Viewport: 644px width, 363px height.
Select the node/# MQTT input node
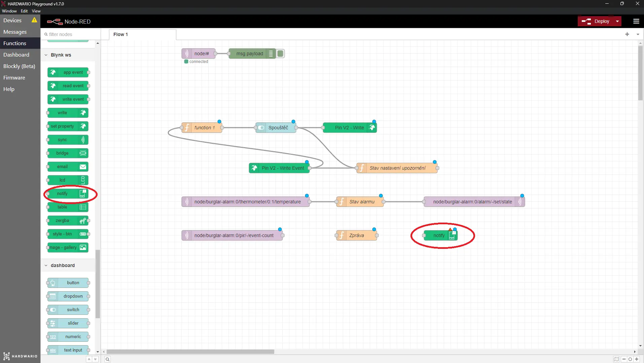point(199,54)
